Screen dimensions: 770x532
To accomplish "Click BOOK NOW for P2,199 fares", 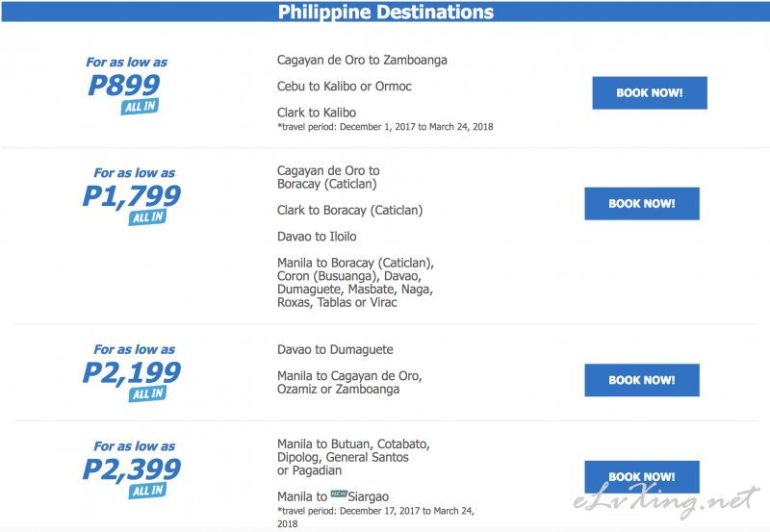I will (642, 380).
